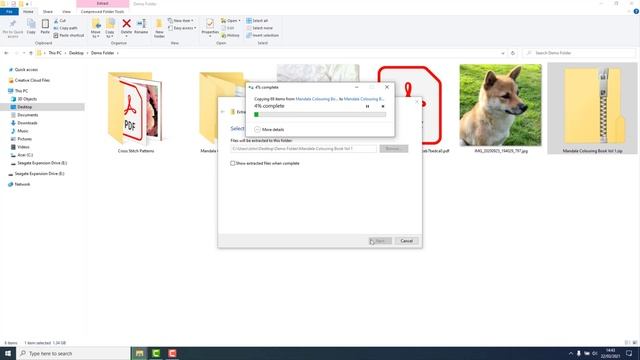This screenshot has width=640, height=360.
Task: Show hidden tray icons chevron
Action: pyautogui.click(x=571, y=353)
